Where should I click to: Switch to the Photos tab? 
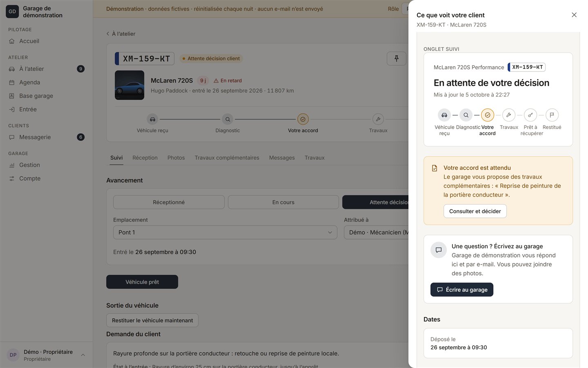[176, 158]
